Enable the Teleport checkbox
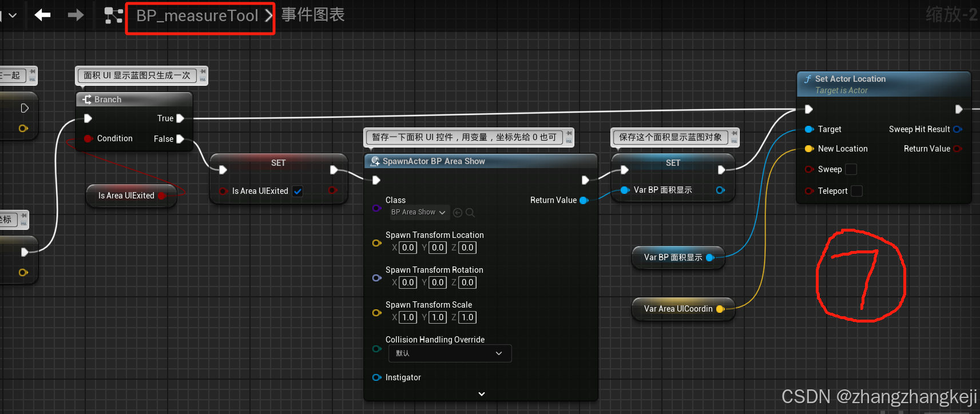This screenshot has width=980, height=414. [856, 191]
